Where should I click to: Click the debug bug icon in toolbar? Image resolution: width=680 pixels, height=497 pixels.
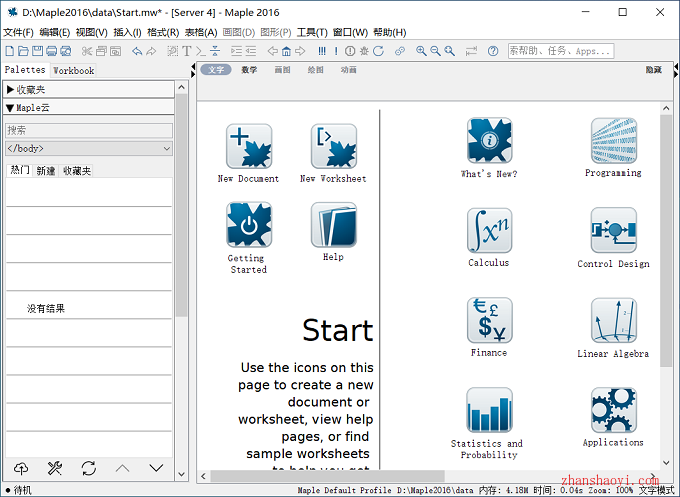[x=364, y=51]
